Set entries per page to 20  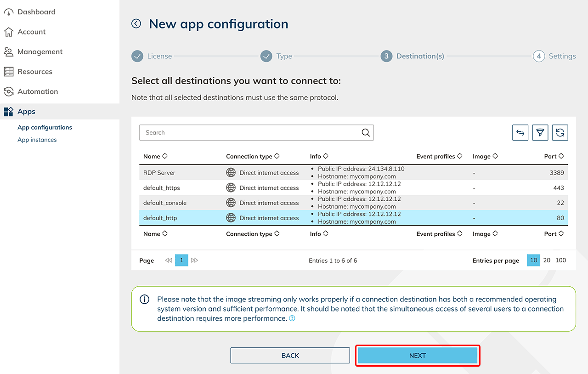(x=547, y=260)
